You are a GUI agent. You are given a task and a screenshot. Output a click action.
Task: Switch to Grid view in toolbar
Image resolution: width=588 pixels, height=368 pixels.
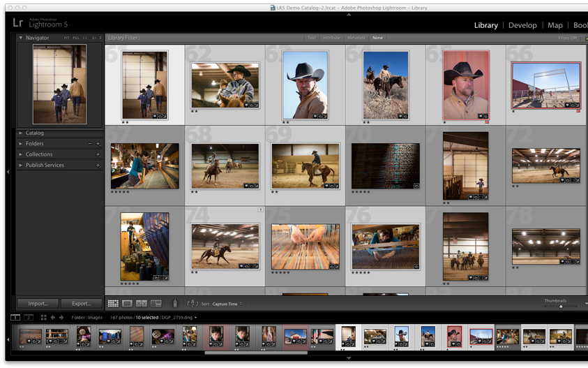coord(113,304)
